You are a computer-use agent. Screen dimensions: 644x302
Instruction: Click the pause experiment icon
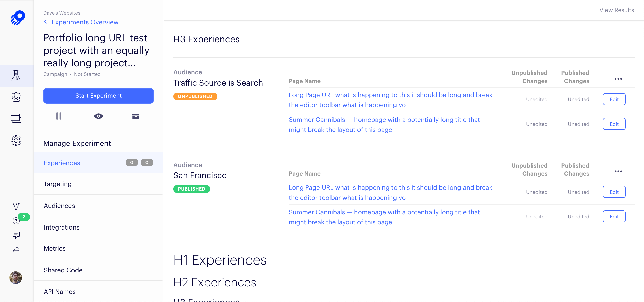(x=59, y=116)
